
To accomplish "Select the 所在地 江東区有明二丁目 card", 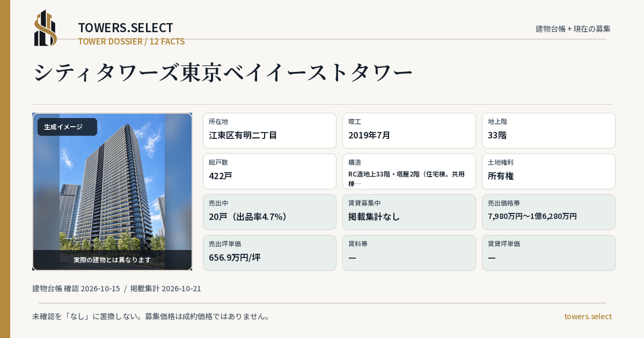I will 269,130.
